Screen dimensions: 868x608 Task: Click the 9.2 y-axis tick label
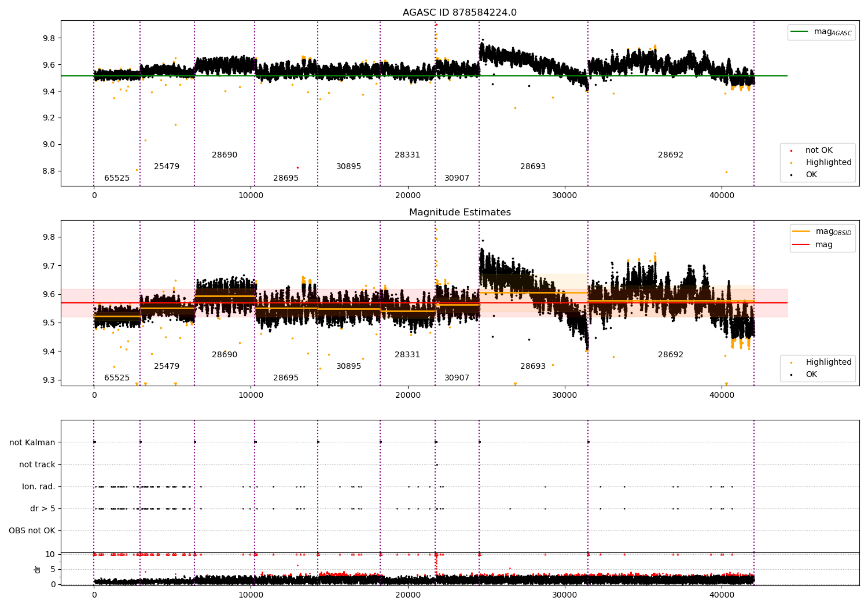tap(49, 118)
